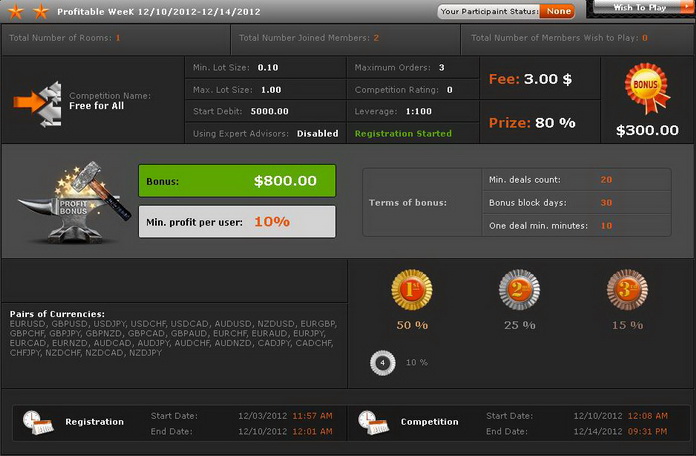This screenshot has height=456, width=696.
Task: Click the first orange star icon
Action: tap(16, 12)
